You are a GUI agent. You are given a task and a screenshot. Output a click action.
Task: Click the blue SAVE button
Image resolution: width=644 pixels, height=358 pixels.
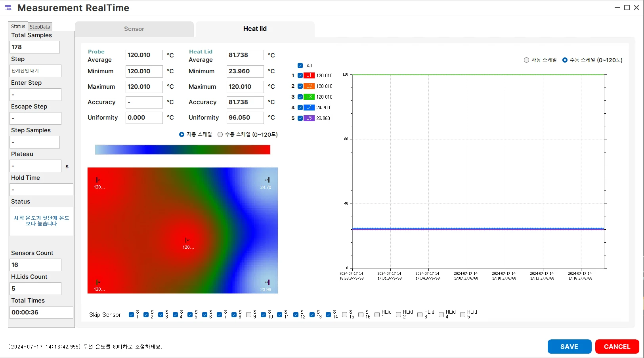(569, 347)
